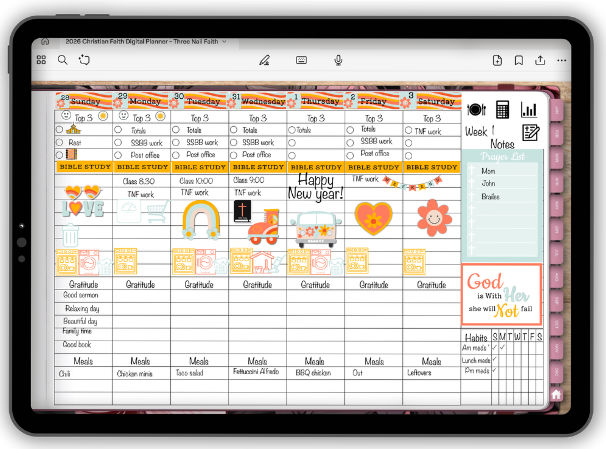Tap the microphone recording icon
The height and width of the screenshot is (449, 606).
pos(338,60)
